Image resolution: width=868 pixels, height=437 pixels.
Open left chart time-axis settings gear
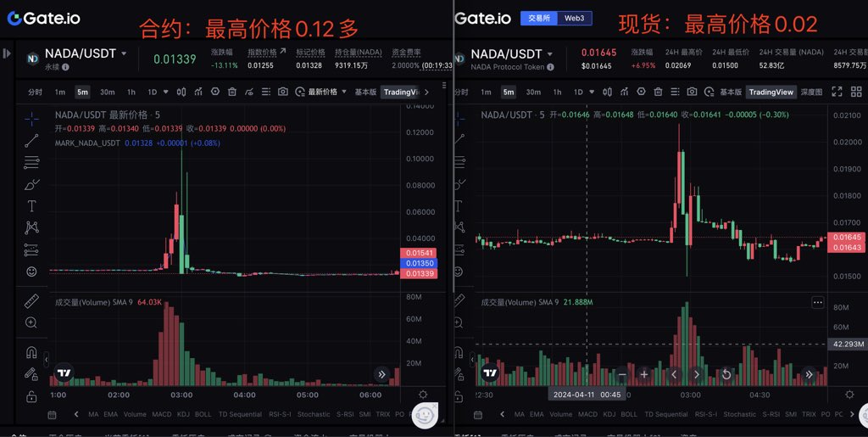coord(423,395)
